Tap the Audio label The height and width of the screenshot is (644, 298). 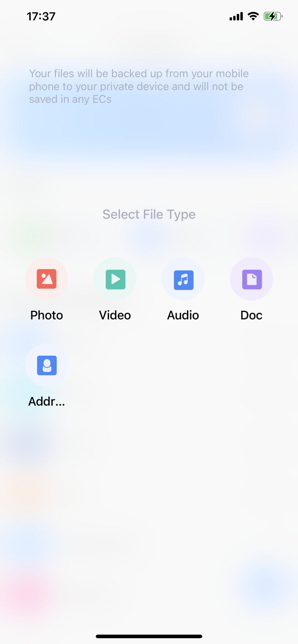point(183,315)
